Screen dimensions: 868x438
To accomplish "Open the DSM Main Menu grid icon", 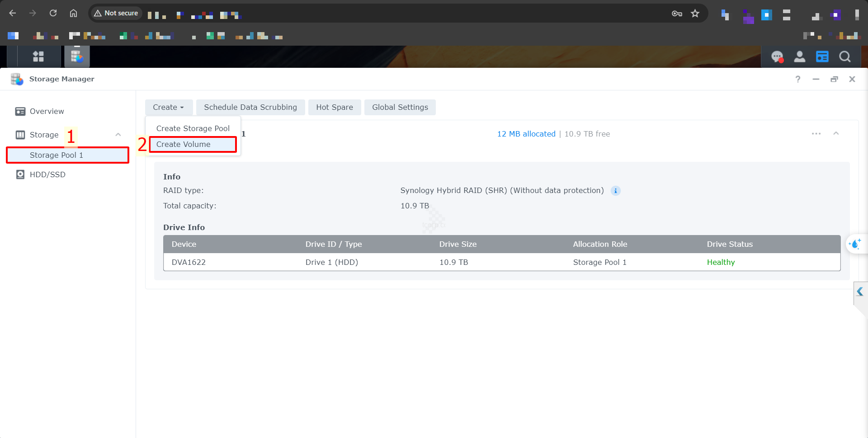I will point(38,57).
